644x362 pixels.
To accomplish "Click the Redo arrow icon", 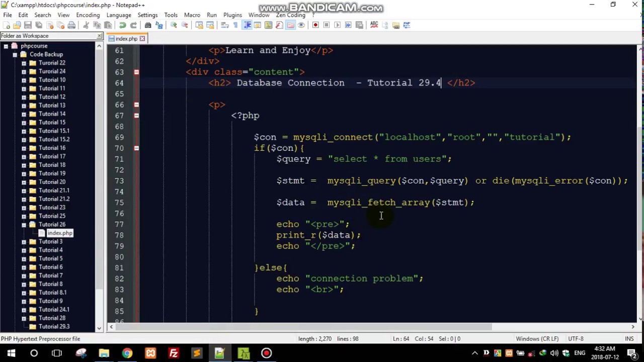I will pos(133,25).
